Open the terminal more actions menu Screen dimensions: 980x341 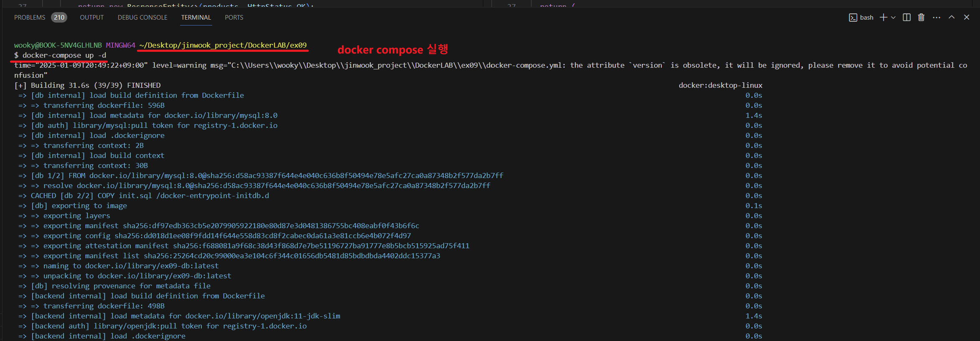tap(937, 18)
